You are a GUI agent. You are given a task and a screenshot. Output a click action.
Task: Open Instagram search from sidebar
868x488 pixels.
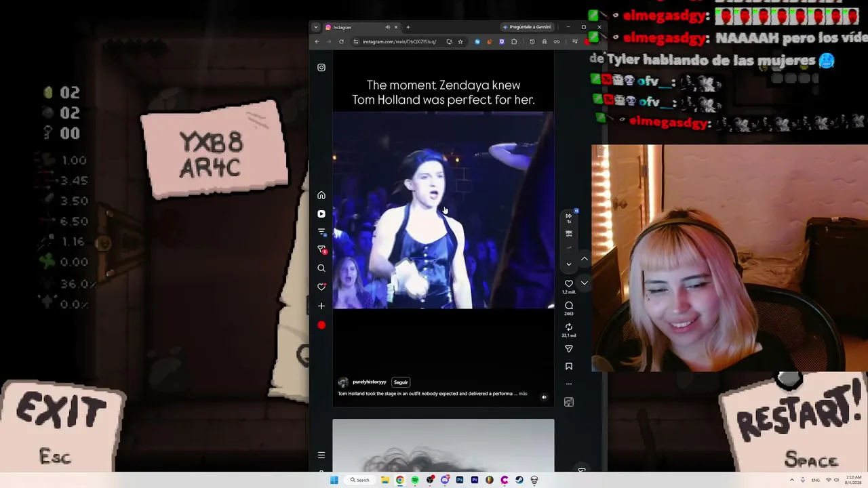[321, 268]
